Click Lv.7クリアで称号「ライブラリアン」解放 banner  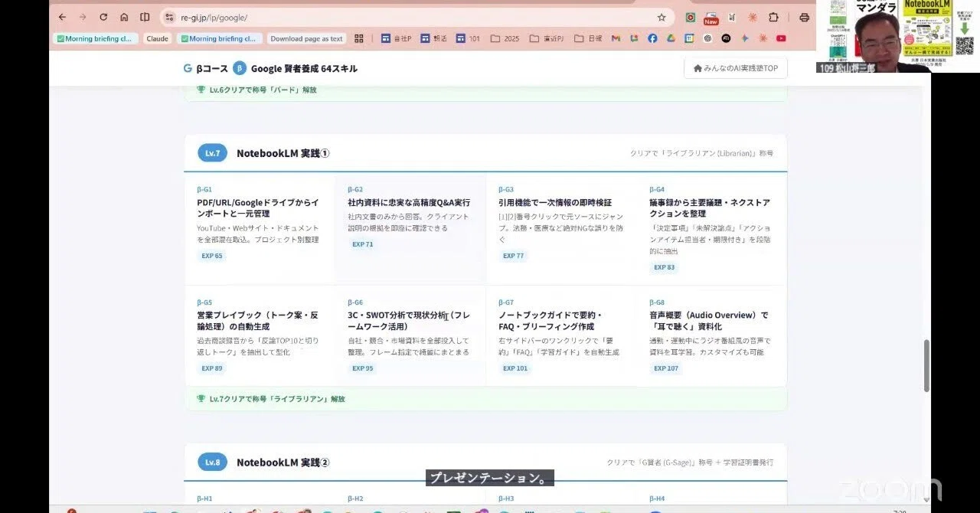coord(485,399)
